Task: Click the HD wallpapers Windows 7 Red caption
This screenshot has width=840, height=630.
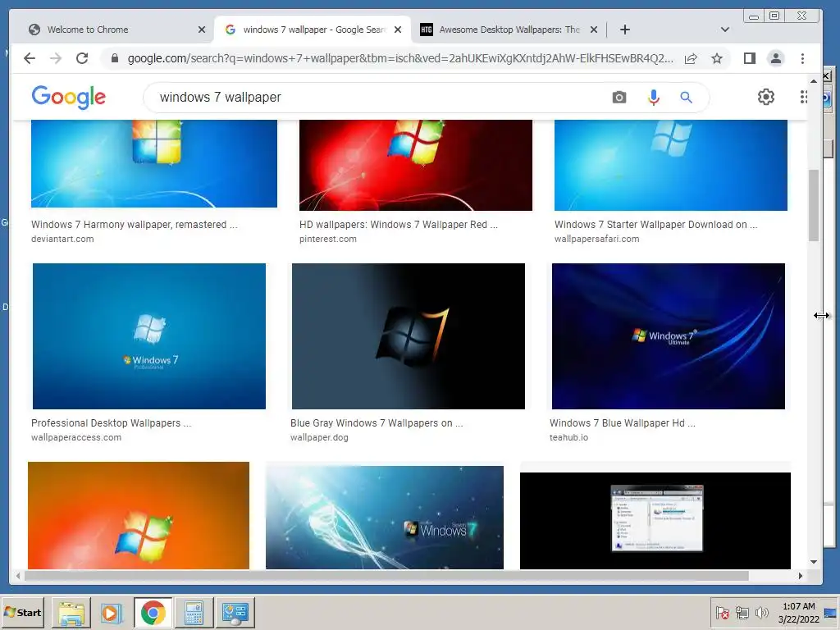Action: tap(399, 225)
